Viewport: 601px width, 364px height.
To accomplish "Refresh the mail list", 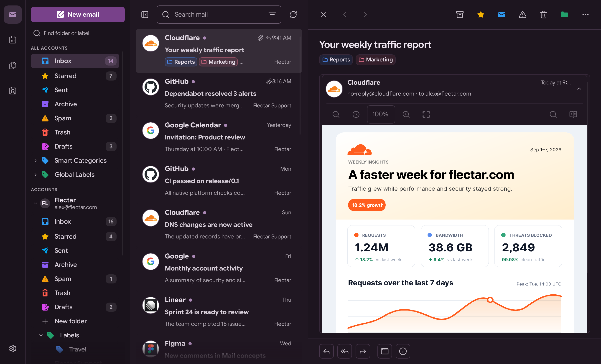I will click(293, 15).
